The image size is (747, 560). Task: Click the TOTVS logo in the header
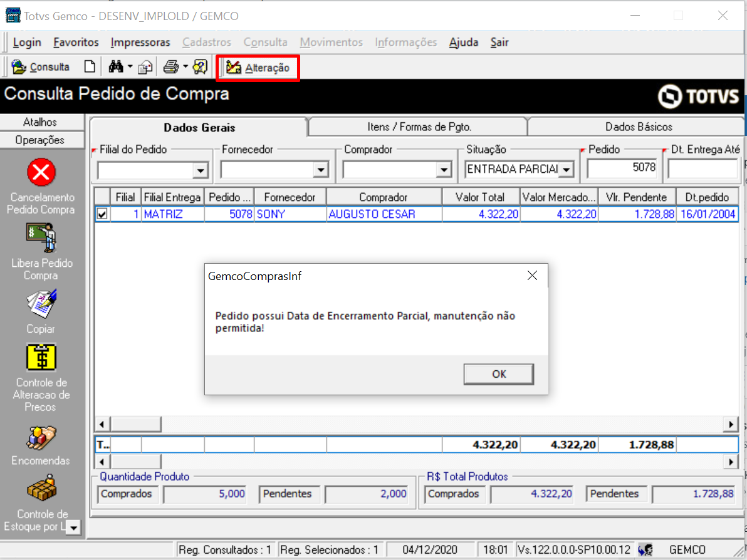click(698, 96)
